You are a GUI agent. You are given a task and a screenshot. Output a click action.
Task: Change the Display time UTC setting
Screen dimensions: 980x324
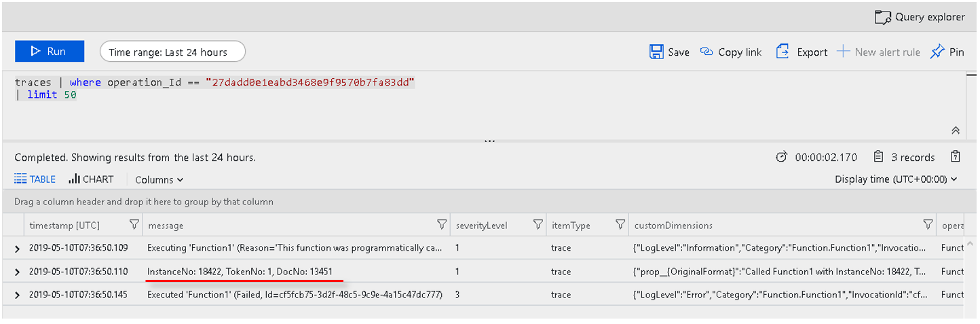[895, 179]
